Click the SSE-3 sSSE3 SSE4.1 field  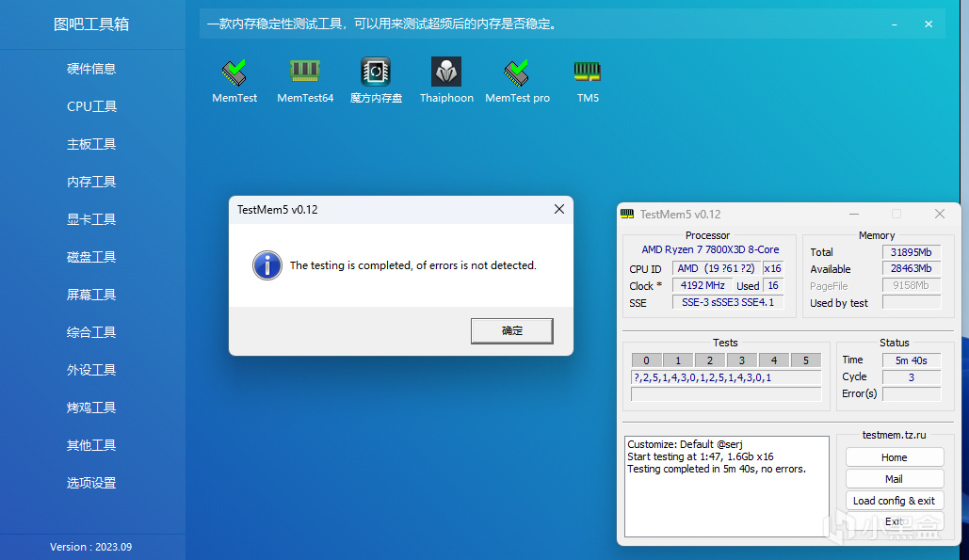coord(728,302)
